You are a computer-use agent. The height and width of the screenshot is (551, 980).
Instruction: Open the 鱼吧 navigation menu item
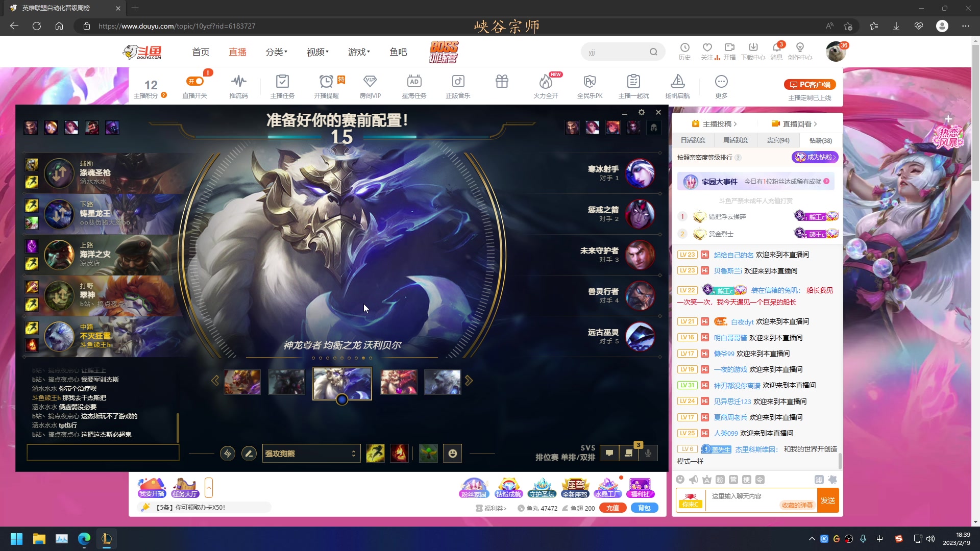click(398, 52)
